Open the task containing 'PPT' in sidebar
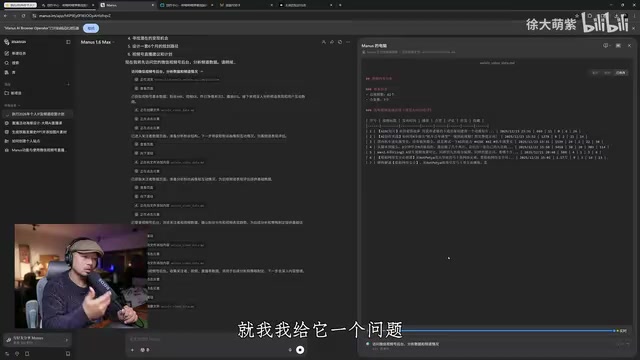The width and height of the screenshot is (640, 360). 38,132
